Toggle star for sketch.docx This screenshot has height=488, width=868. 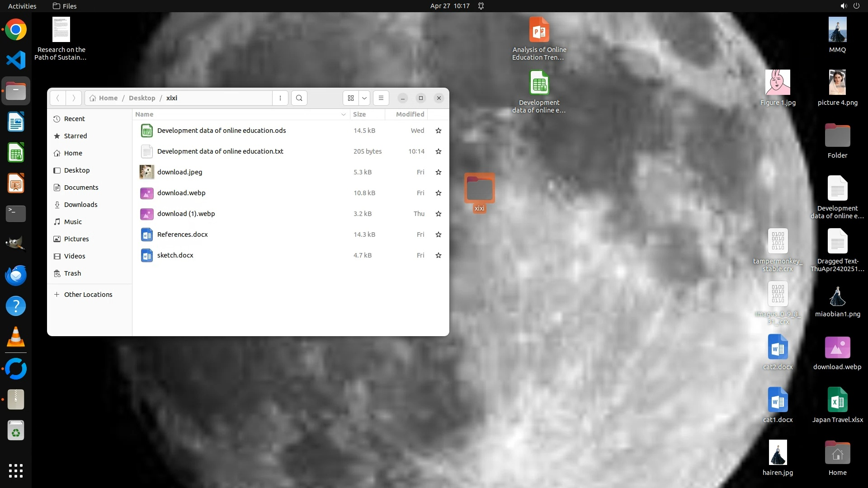click(438, 255)
